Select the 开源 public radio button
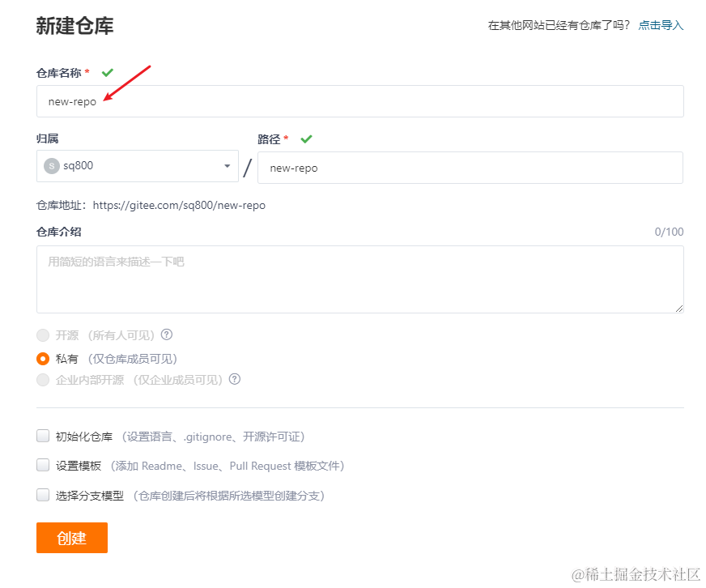Screen dimensions: 706x588 [43, 335]
